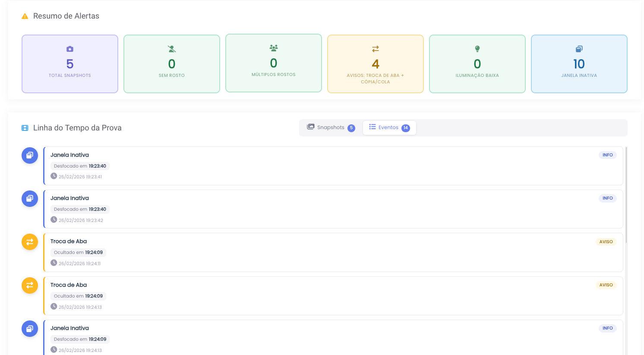The image size is (644, 355).
Task: Click orange swap icon for event logged 19:24:11
Action: (x=30, y=242)
